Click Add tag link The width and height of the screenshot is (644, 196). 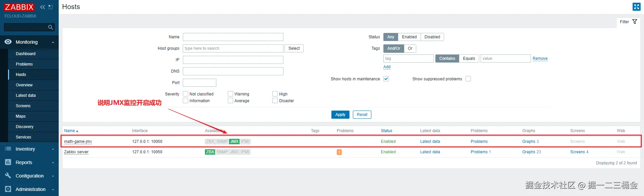(x=387, y=67)
